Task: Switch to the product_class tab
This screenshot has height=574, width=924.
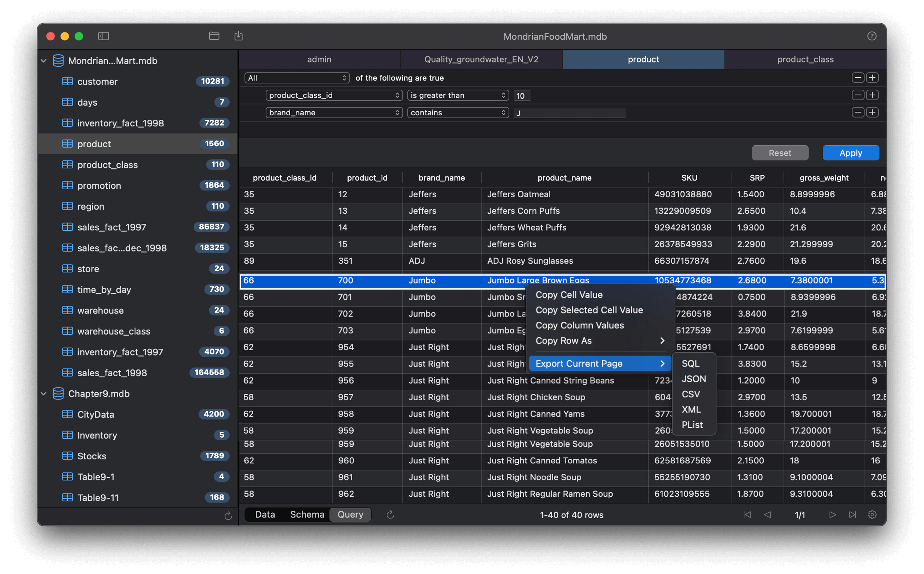Action: 805,59
